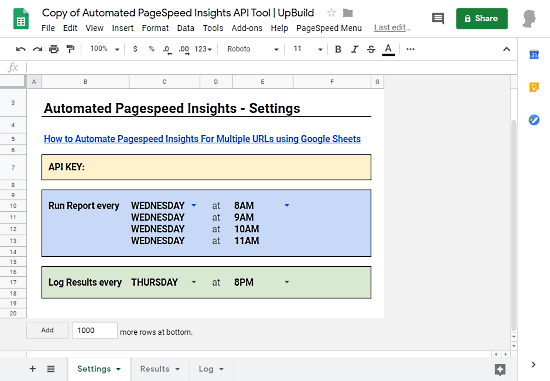Toggle italic formatting
This screenshot has height=381, width=550.
coord(355,49)
